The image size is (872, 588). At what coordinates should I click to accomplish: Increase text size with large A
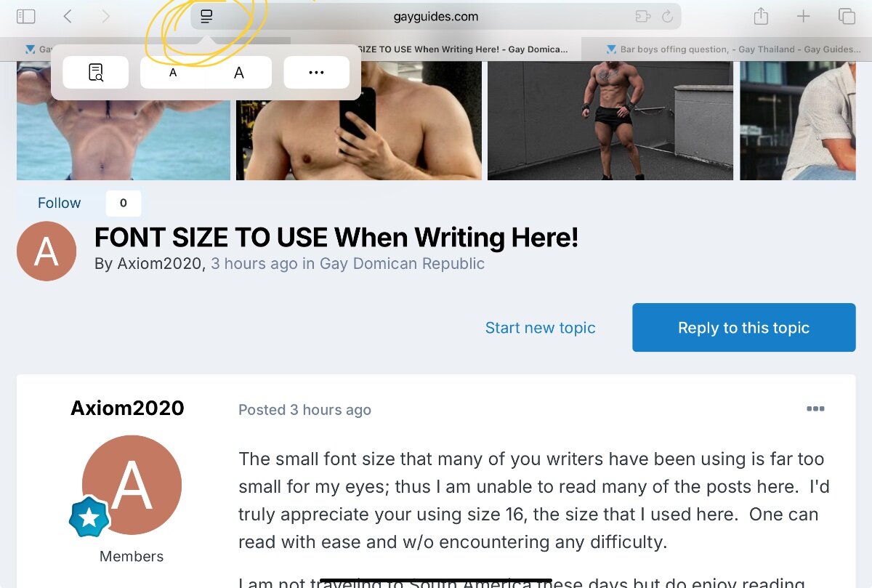239,73
